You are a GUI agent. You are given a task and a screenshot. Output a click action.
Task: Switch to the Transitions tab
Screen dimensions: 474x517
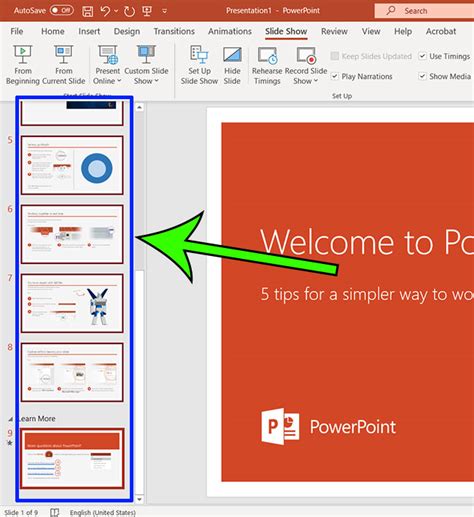(x=174, y=31)
